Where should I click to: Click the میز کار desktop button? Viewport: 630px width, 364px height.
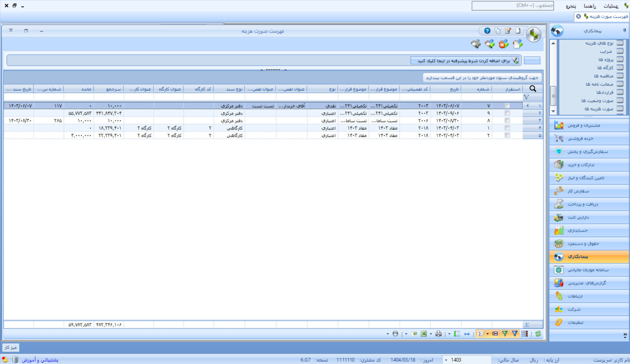(x=11, y=347)
